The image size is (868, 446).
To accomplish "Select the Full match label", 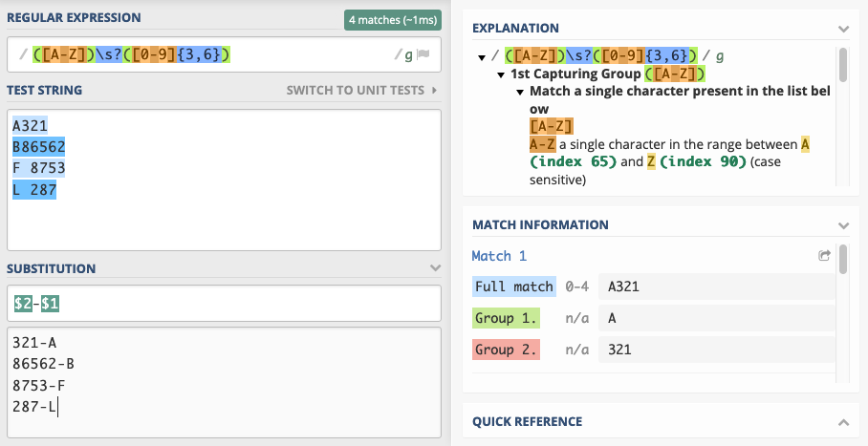I will point(513,287).
